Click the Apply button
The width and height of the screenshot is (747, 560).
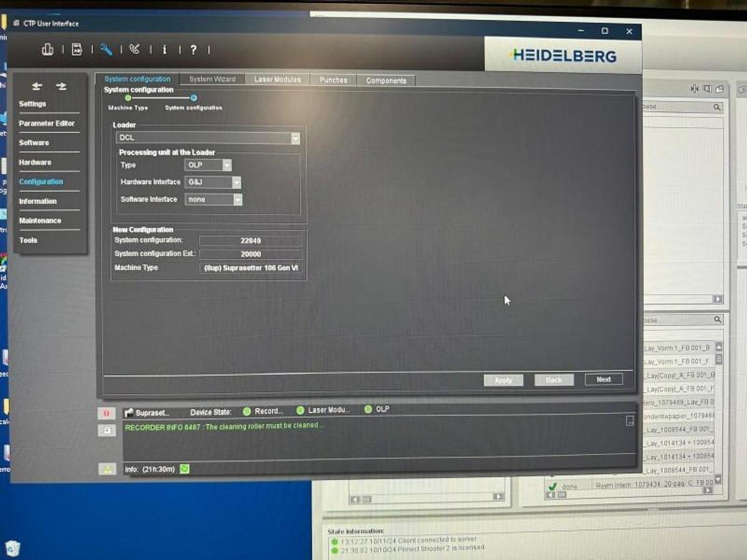coord(503,380)
